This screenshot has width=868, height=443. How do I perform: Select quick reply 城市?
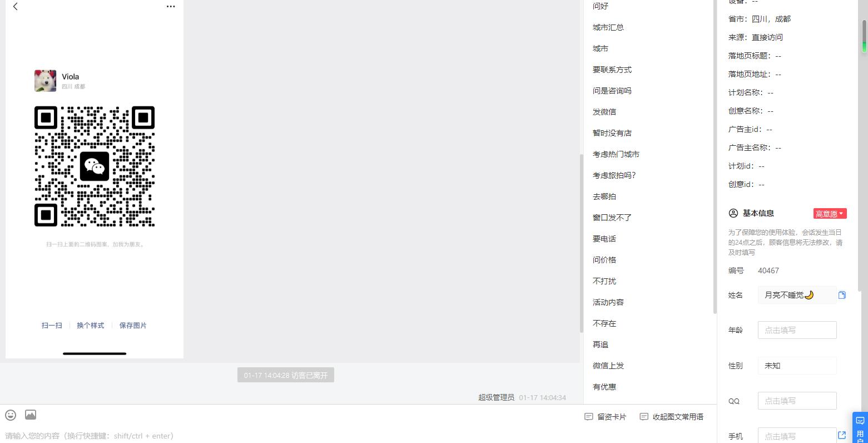601,48
